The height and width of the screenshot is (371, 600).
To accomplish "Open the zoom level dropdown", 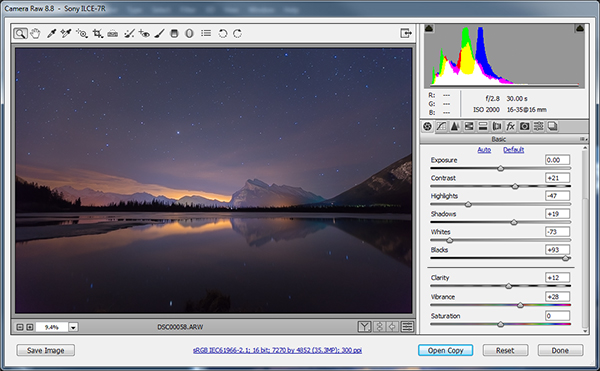I will click(73, 327).
